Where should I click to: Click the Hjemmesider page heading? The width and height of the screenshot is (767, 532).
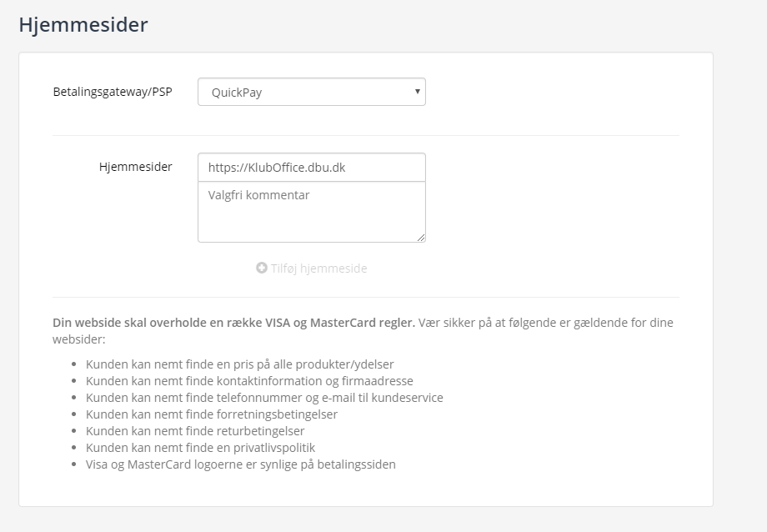pyautogui.click(x=83, y=25)
